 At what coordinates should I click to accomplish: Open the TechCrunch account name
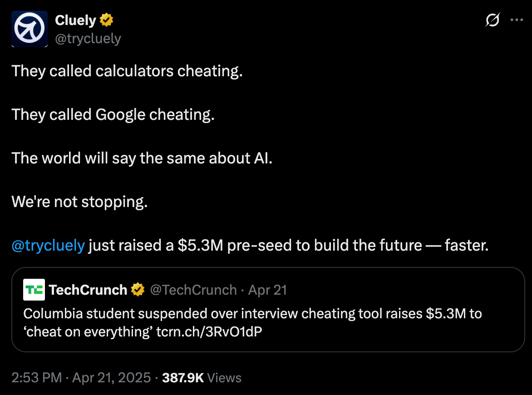pyautogui.click(x=88, y=290)
